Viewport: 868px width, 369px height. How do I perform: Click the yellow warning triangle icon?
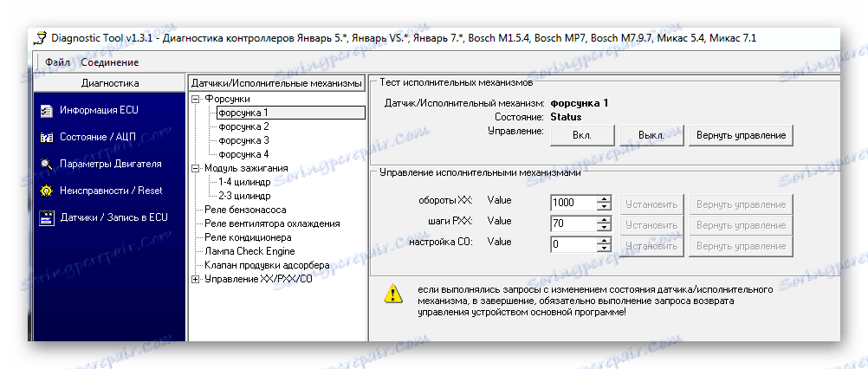(x=393, y=294)
